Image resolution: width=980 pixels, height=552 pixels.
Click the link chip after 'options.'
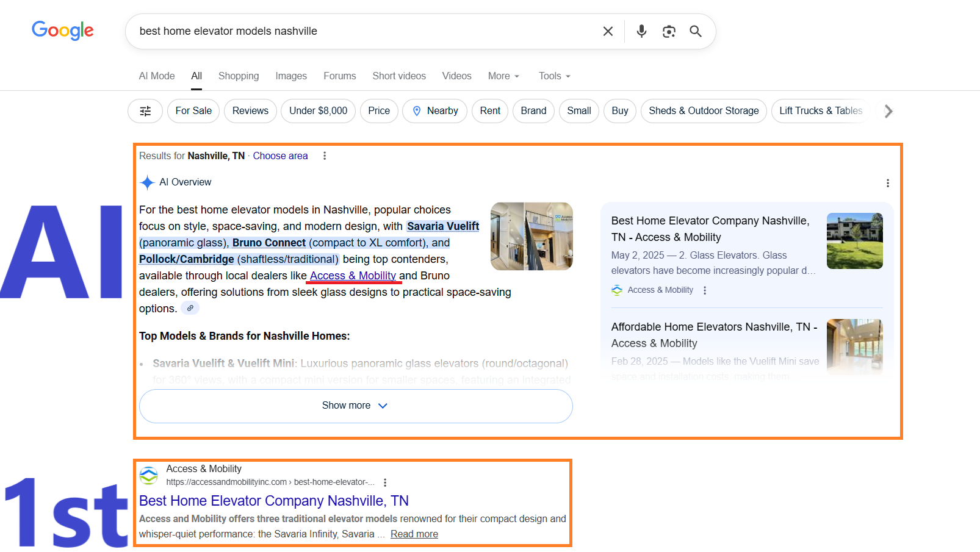(x=190, y=309)
